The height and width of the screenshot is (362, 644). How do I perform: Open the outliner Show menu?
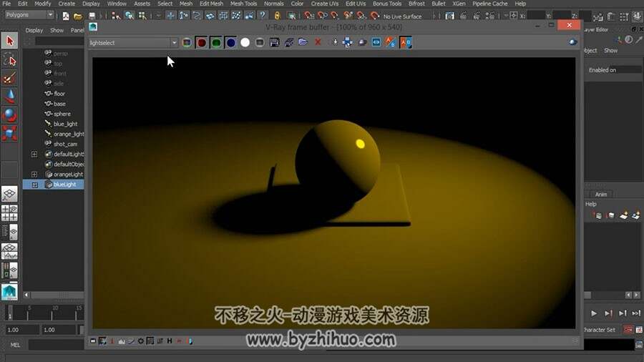pos(57,30)
